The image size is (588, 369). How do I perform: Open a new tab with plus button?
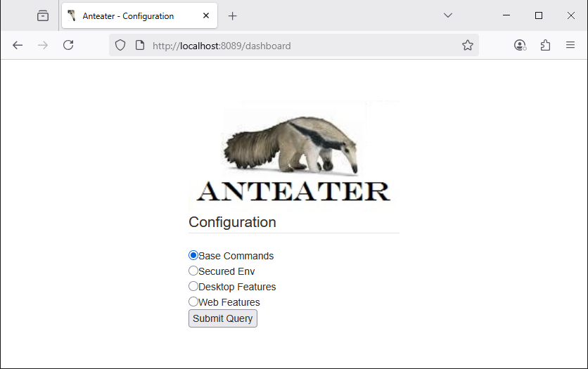(233, 15)
